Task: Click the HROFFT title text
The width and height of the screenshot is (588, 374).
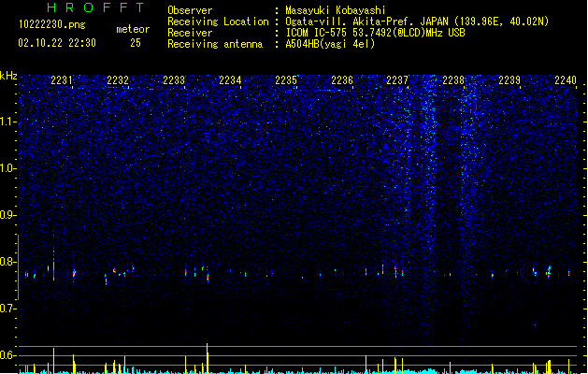Action: [95, 7]
